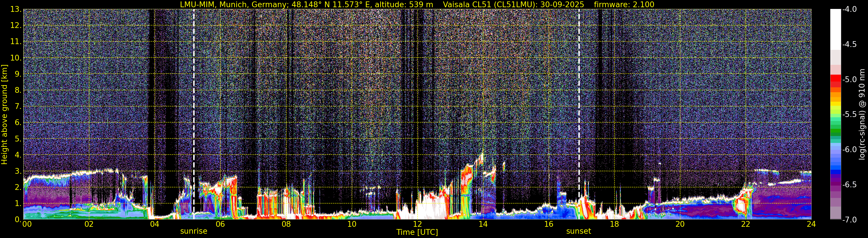868x238 pixels.
Task: Click the '20' time axis tick label
Action: tap(680, 224)
